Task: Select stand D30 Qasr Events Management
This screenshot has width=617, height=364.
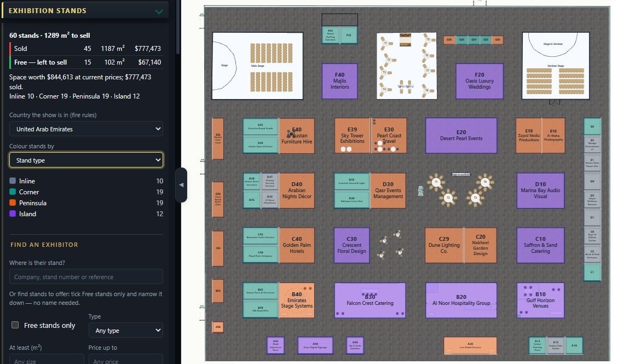Action: (x=388, y=190)
